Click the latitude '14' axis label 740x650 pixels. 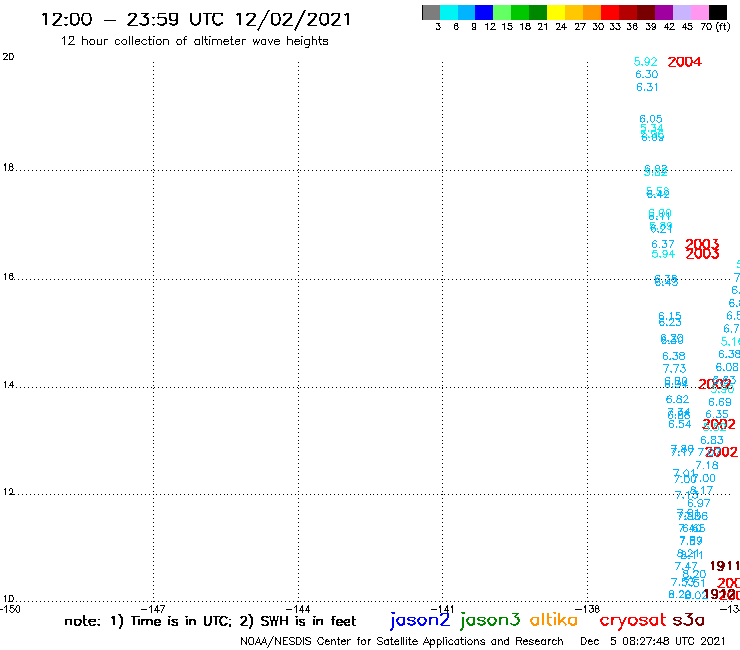click(x=8, y=385)
